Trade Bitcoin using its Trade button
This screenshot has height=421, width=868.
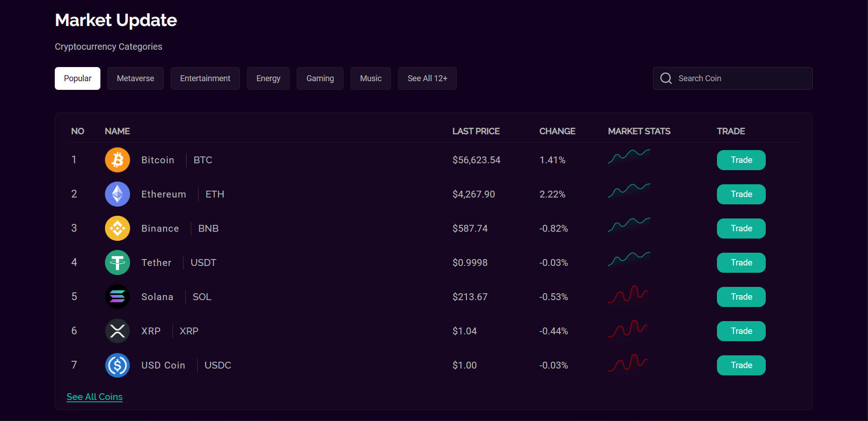coord(741,160)
